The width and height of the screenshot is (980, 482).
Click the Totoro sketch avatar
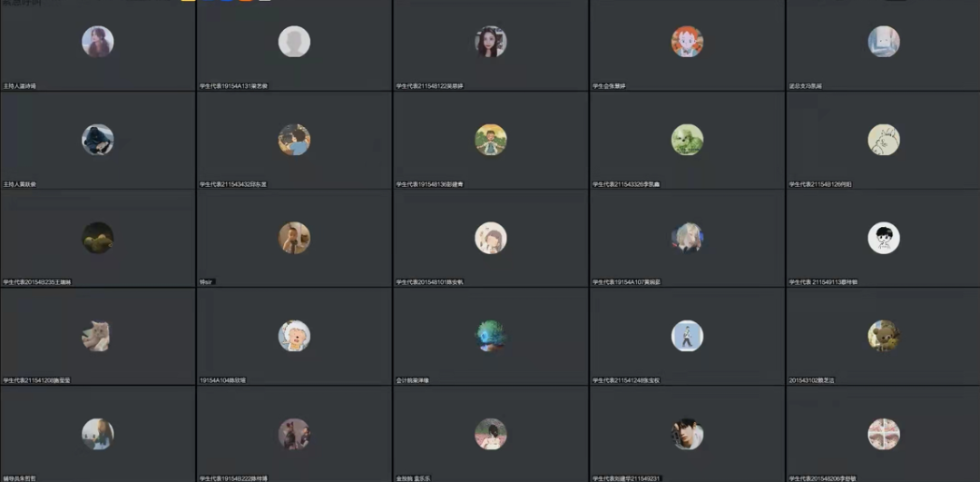[x=884, y=140]
